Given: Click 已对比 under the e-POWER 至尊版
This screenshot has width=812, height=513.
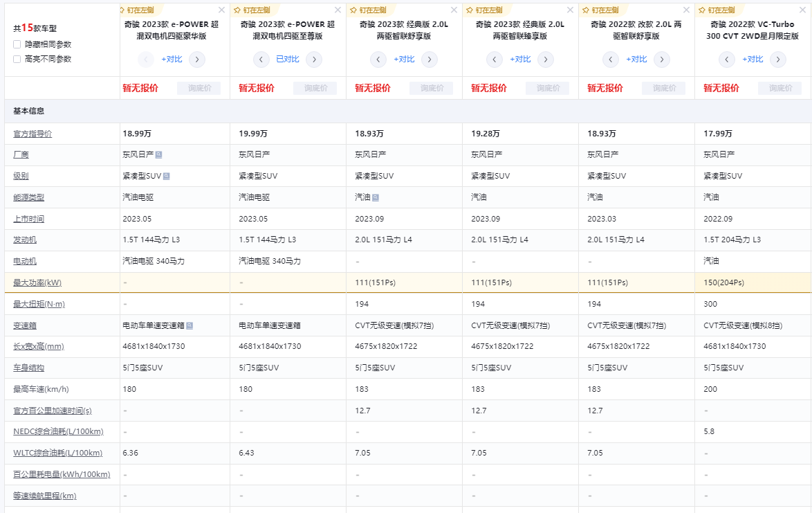Looking at the screenshot, I should (288, 60).
